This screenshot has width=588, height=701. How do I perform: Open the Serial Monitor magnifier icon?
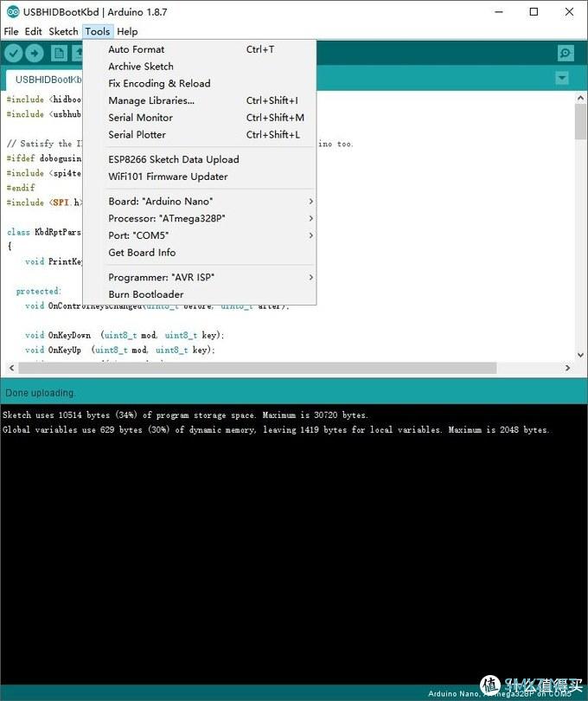click(x=566, y=53)
